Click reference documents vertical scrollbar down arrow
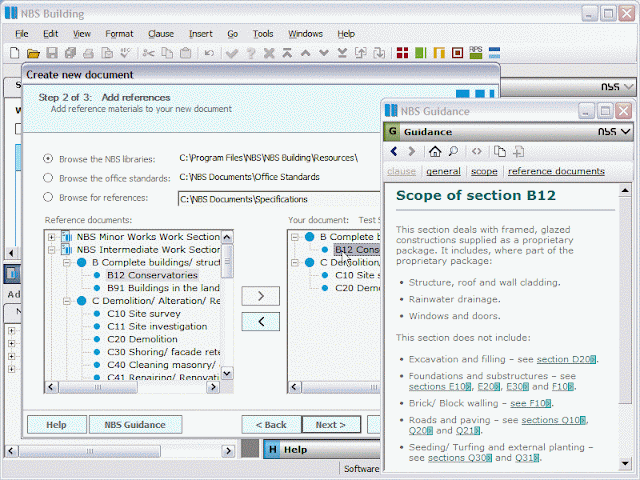Screen dimensions: 640x480 [227, 373]
